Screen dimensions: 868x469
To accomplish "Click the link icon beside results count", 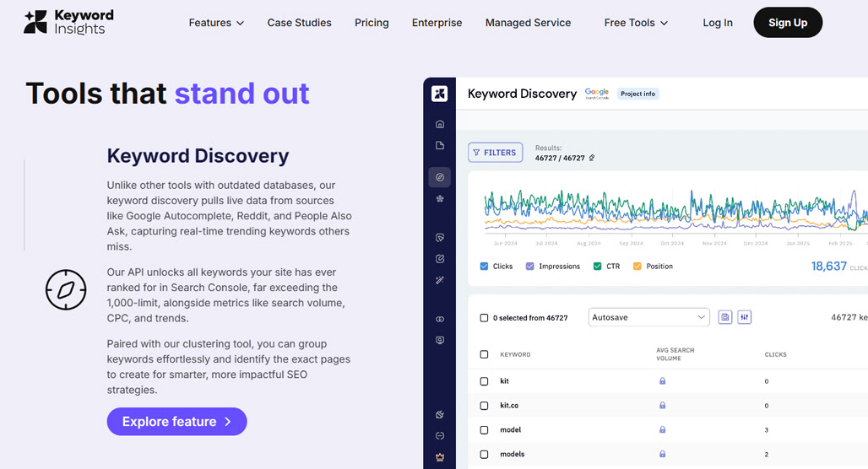I will 592,158.
